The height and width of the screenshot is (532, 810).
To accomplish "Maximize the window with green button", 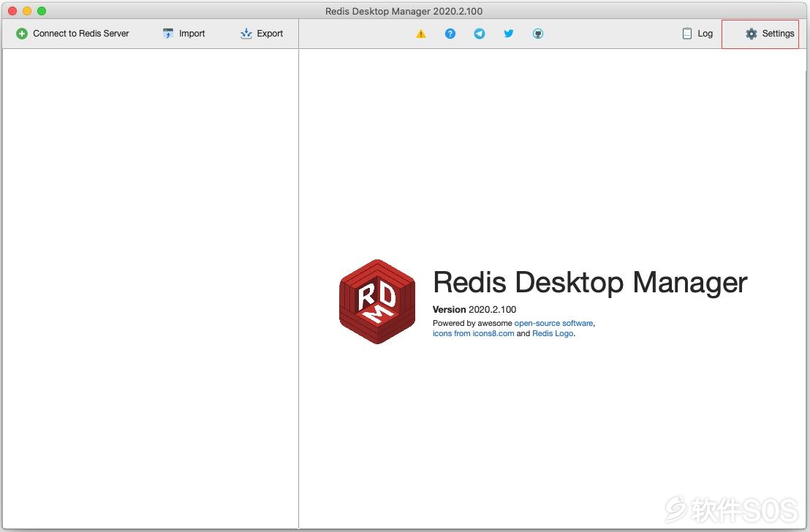I will [x=42, y=11].
